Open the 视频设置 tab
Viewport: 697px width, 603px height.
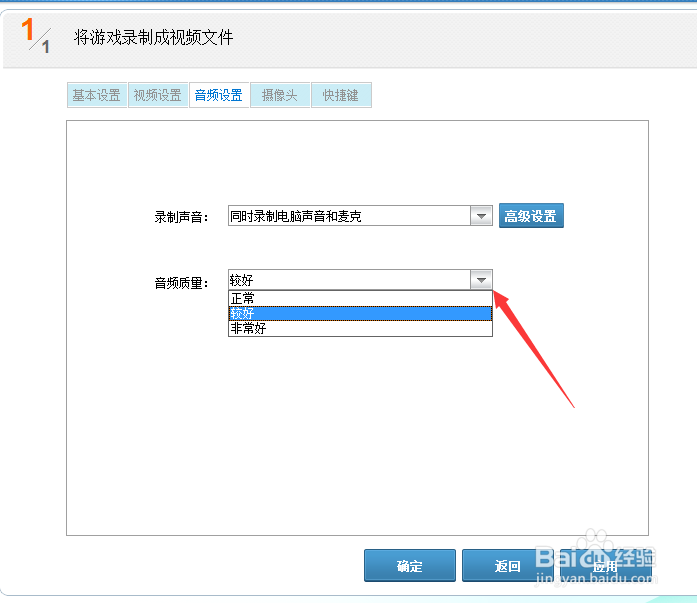(x=158, y=95)
